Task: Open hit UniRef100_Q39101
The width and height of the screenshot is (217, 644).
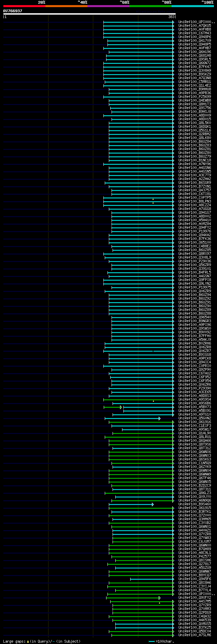Action: pos(195,269)
